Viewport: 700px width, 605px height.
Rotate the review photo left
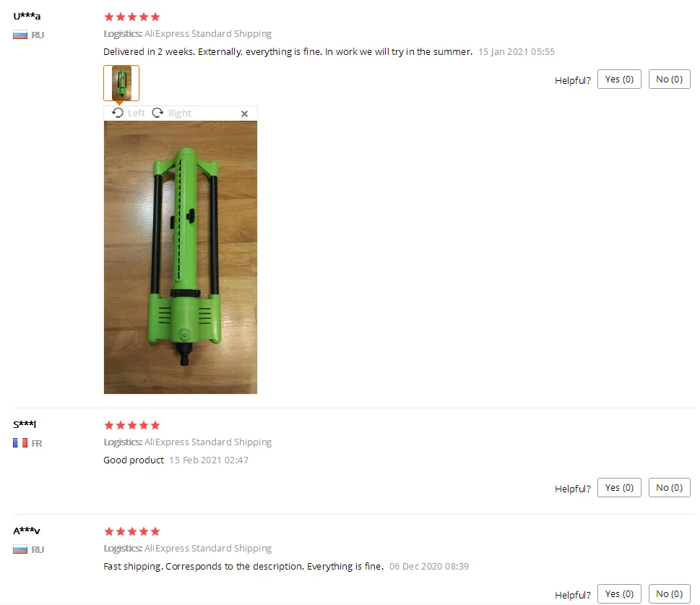coord(128,113)
